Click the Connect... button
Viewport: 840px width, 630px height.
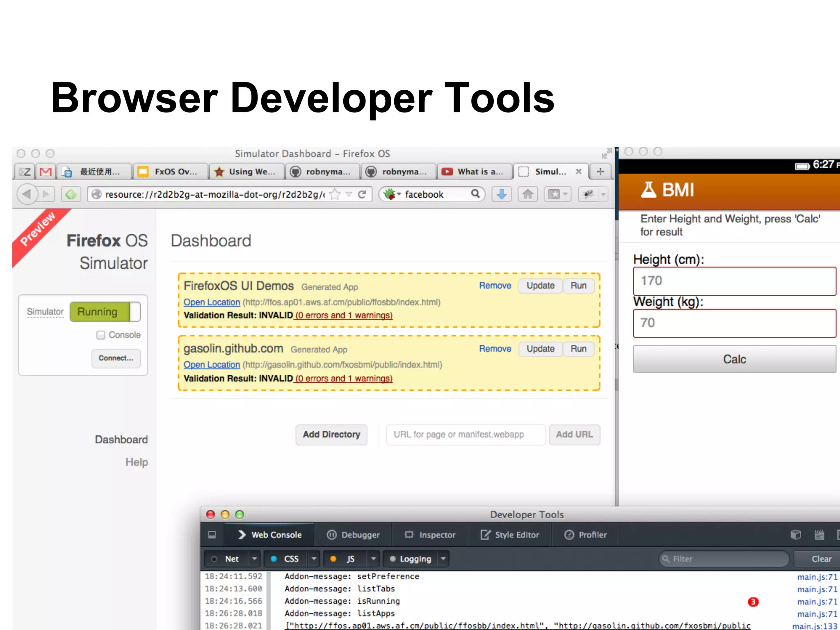pyautogui.click(x=116, y=358)
